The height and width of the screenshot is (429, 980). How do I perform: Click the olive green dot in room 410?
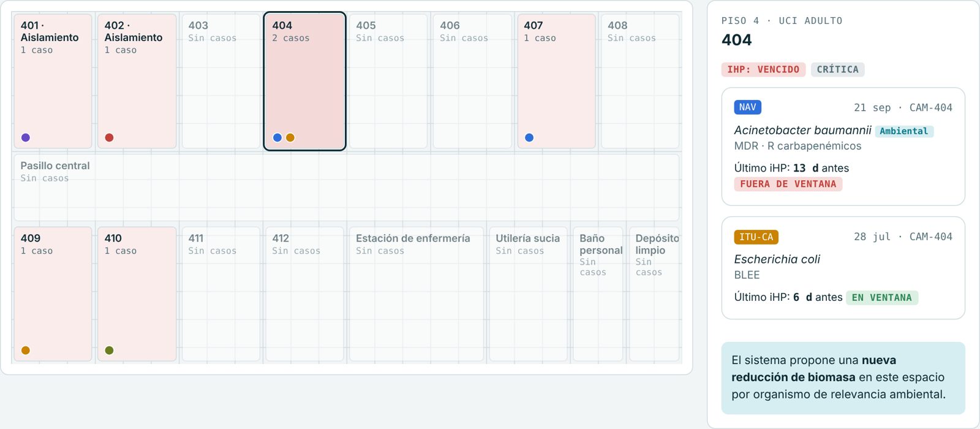(x=109, y=350)
